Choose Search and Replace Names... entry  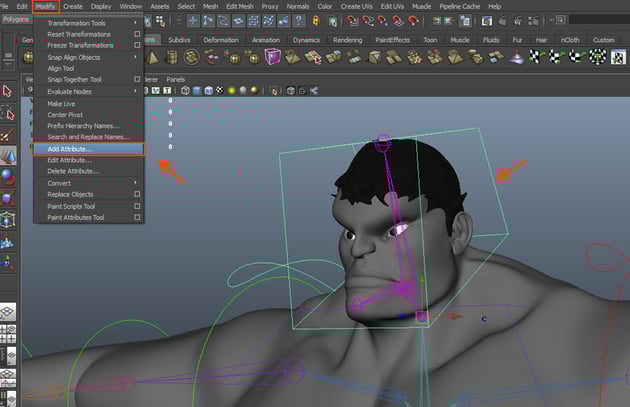pyautogui.click(x=88, y=137)
